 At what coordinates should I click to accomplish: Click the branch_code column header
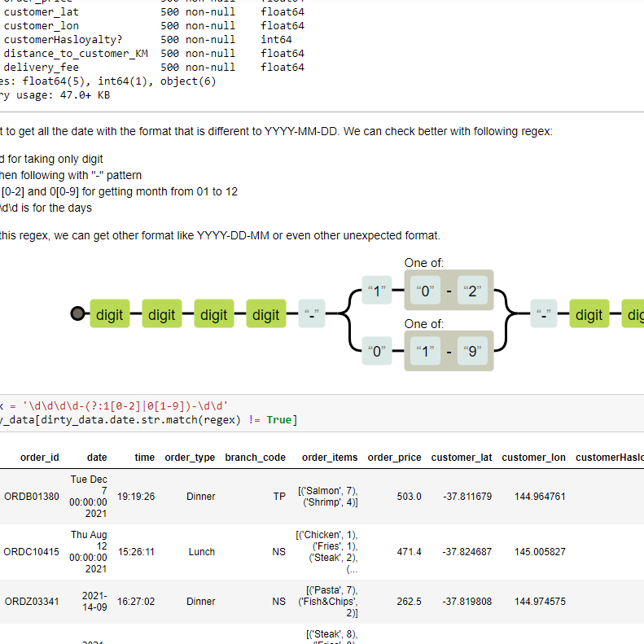click(x=255, y=458)
